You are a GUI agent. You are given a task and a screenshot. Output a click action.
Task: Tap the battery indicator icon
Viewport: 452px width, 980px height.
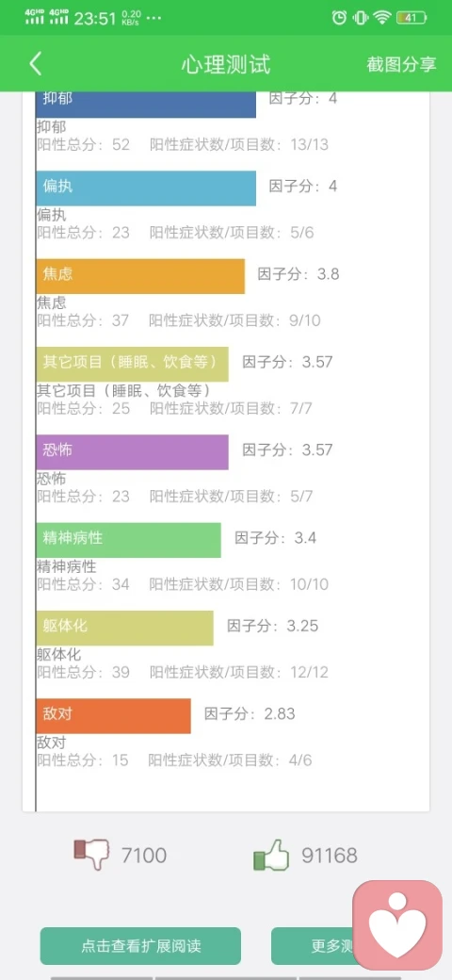click(x=412, y=18)
